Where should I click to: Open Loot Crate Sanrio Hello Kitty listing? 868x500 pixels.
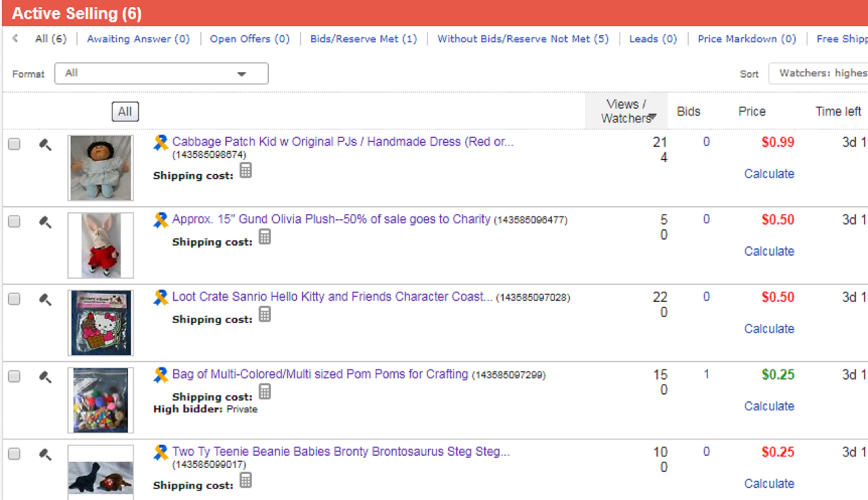click(332, 297)
